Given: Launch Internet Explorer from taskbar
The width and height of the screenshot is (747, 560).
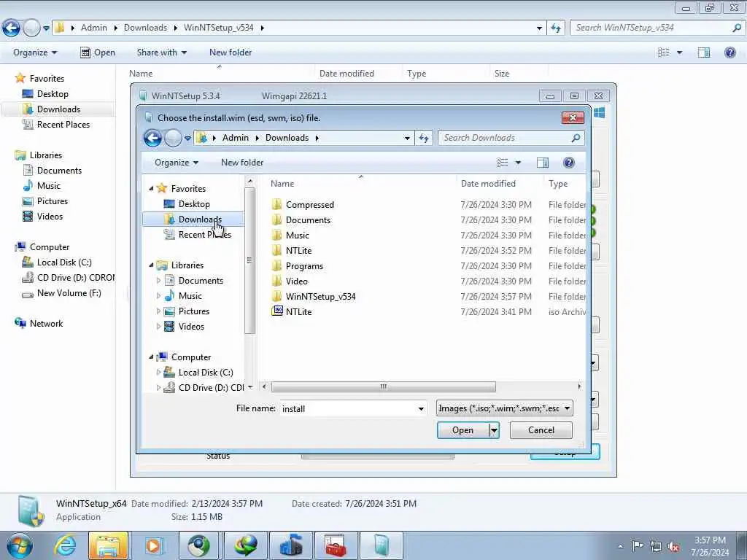Looking at the screenshot, I should click(x=65, y=545).
